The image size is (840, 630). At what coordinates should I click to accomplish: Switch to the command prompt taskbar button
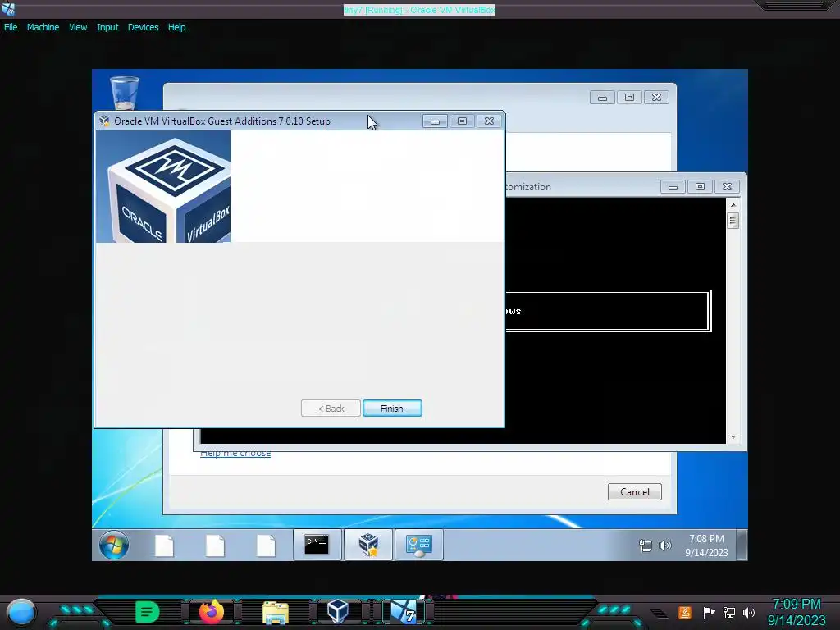[317, 545]
